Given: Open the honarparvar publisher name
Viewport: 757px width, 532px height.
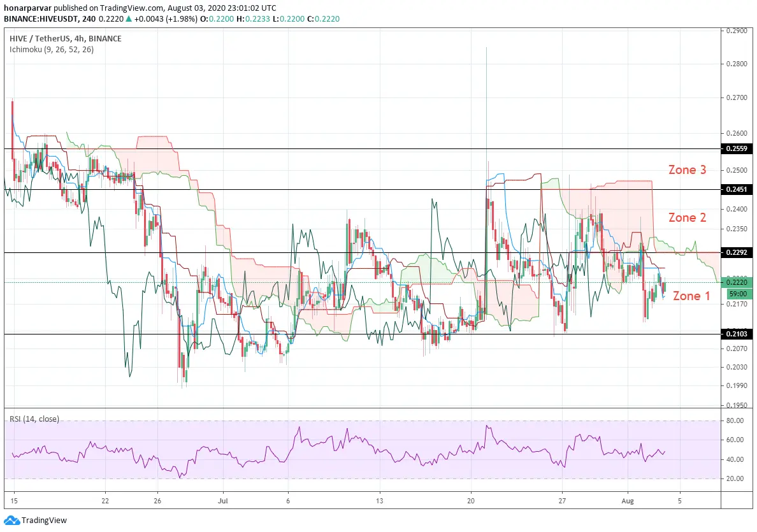Looking at the screenshot, I should point(27,8).
